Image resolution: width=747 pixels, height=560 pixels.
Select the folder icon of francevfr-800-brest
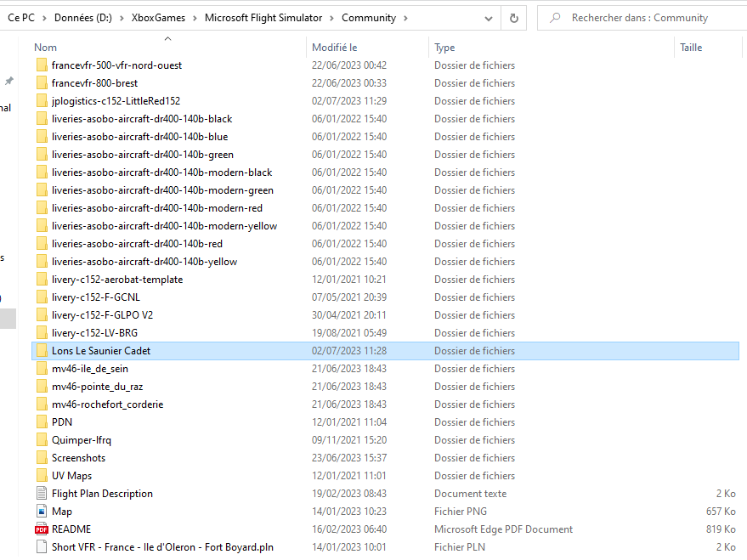tap(42, 83)
